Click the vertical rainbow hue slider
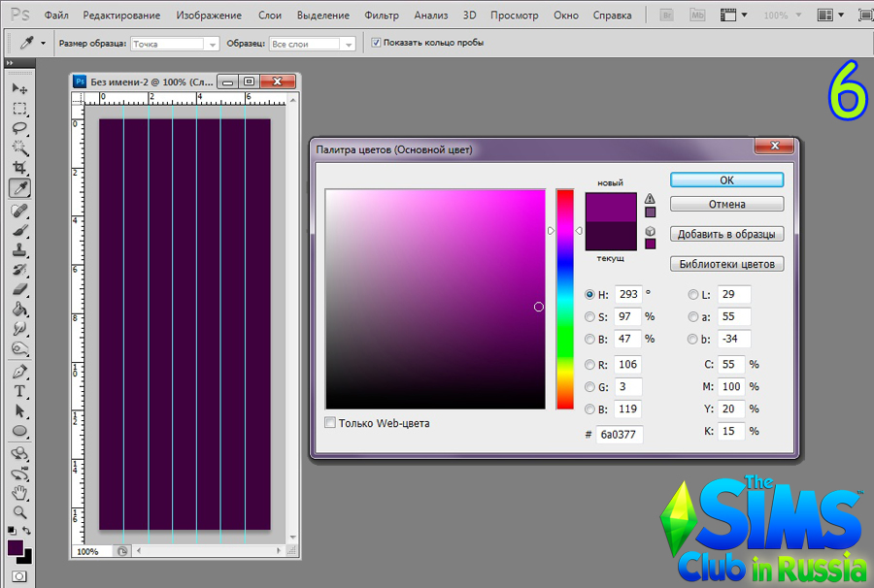Screen dimensions: 874x588 pos(564,299)
